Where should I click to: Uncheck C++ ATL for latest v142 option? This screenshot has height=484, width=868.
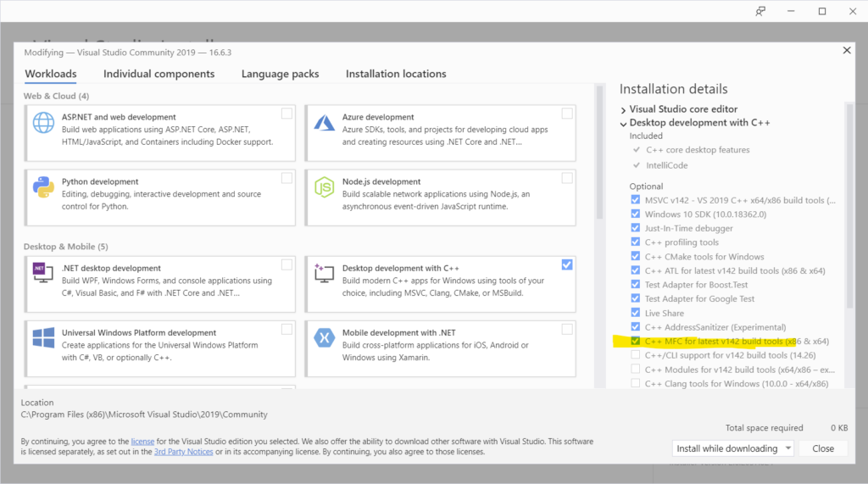tap(636, 270)
